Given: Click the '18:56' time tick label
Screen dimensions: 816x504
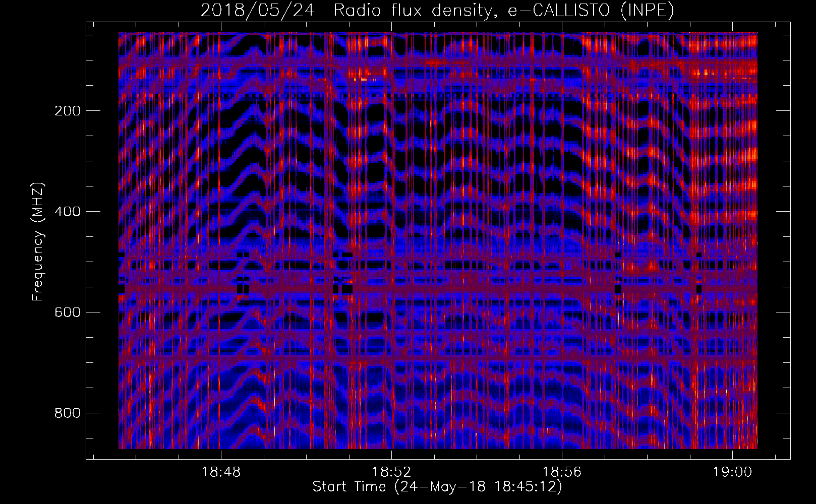Looking at the screenshot, I should coord(562,472).
